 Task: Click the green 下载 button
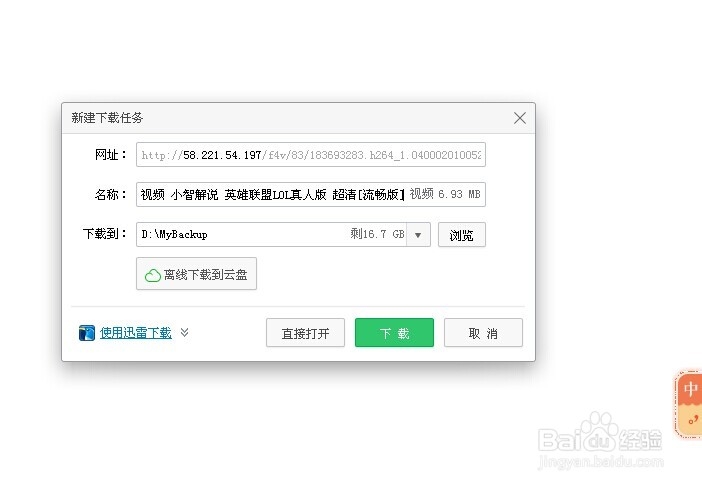point(394,333)
